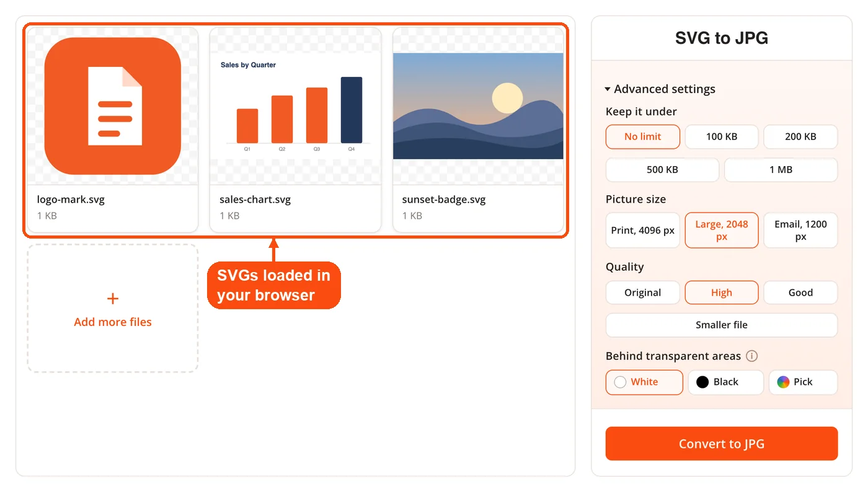The image size is (868, 492).
Task: Select the logo-mark.svg thumbnail
Action: tap(113, 106)
